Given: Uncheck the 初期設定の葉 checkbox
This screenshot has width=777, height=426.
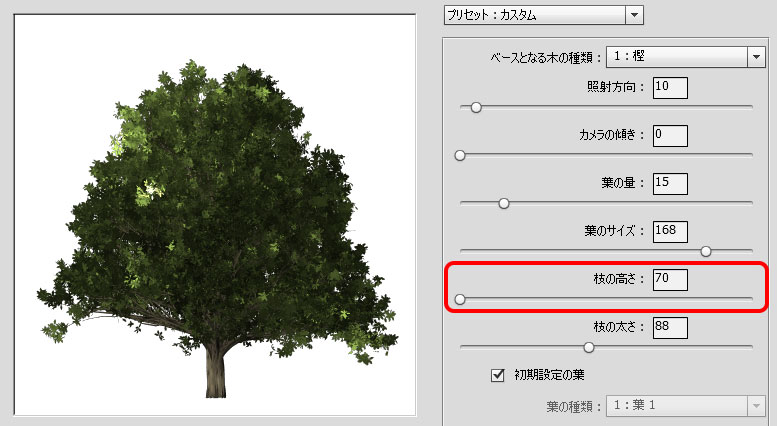Looking at the screenshot, I should 498,375.
